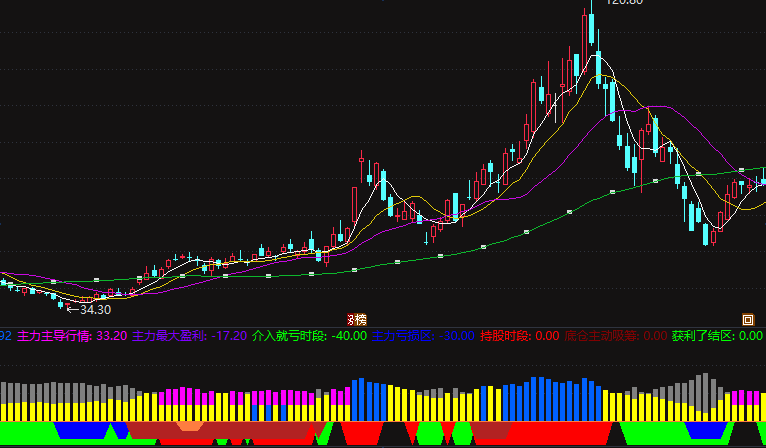Image resolution: width=766 pixels, height=448 pixels.
Task: Click the orange trapezoid in the bottom band
Action: click(190, 427)
